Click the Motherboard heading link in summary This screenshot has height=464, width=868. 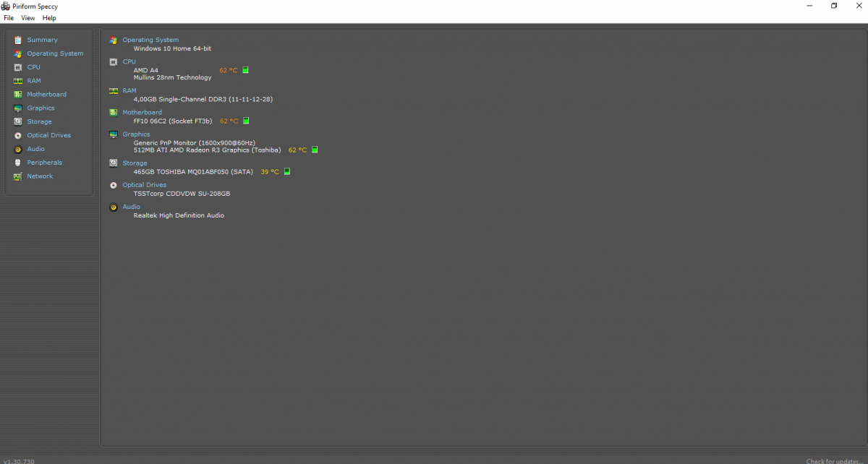pyautogui.click(x=142, y=112)
